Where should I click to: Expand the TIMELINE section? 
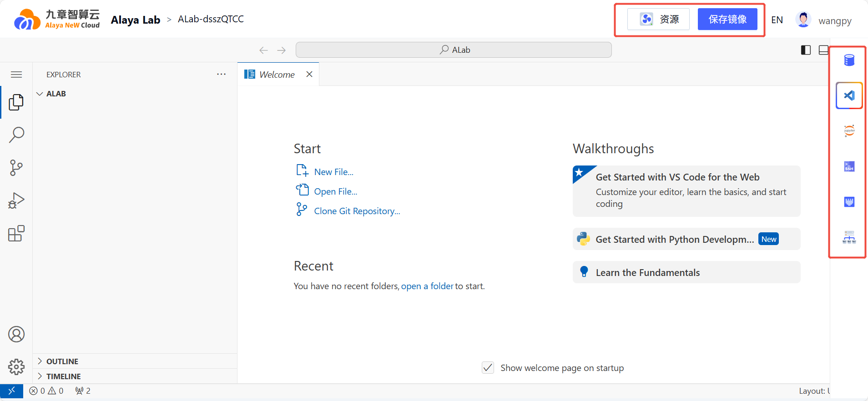click(x=63, y=376)
